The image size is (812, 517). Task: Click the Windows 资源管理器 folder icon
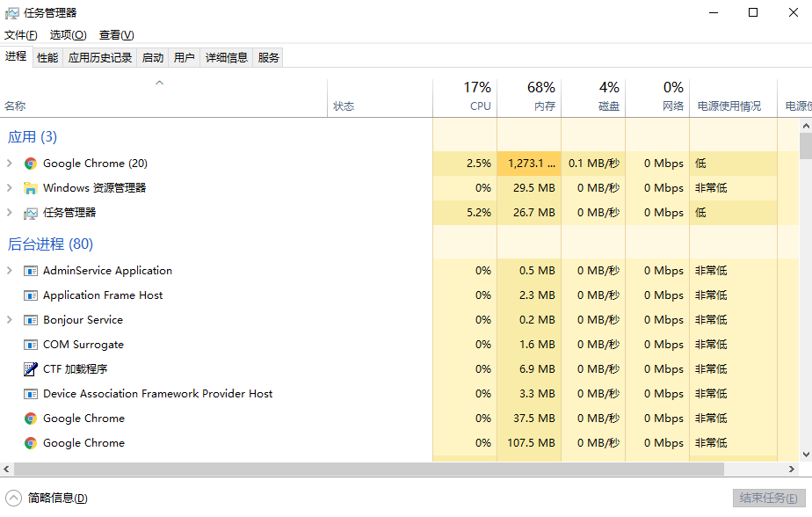31,188
